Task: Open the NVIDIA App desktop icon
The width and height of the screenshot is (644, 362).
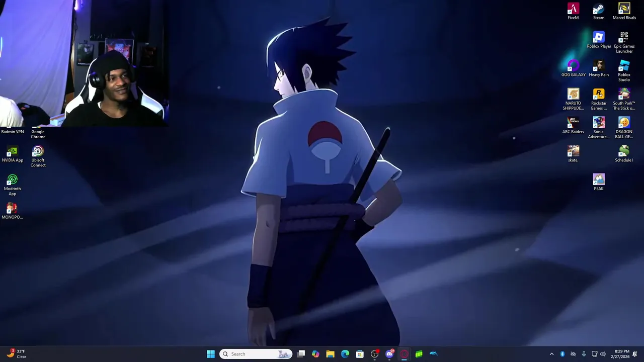Action: click(x=13, y=154)
